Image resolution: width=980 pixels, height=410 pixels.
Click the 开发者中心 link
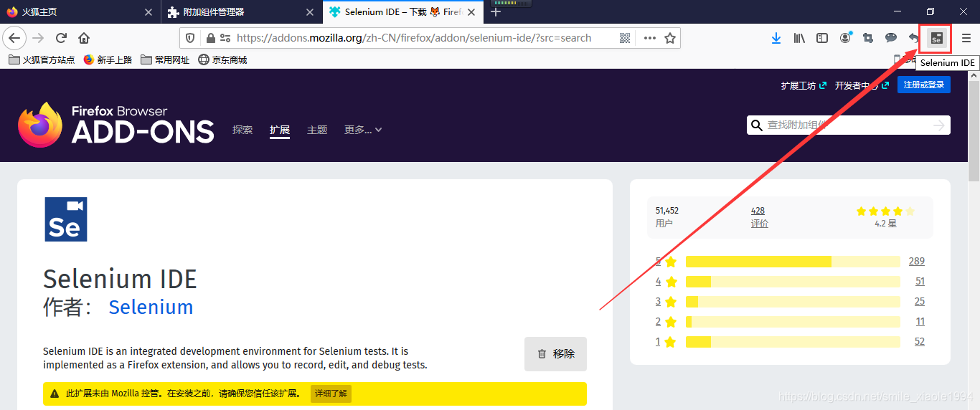tap(862, 85)
